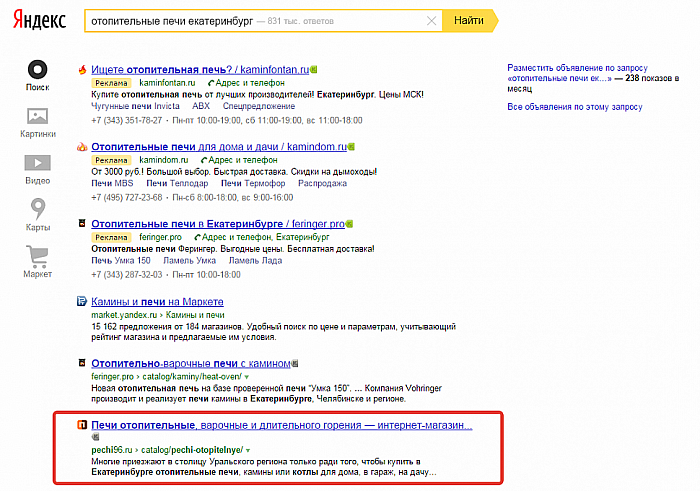Open Отопительные печи в Екатеринбурге link

pos(218,224)
